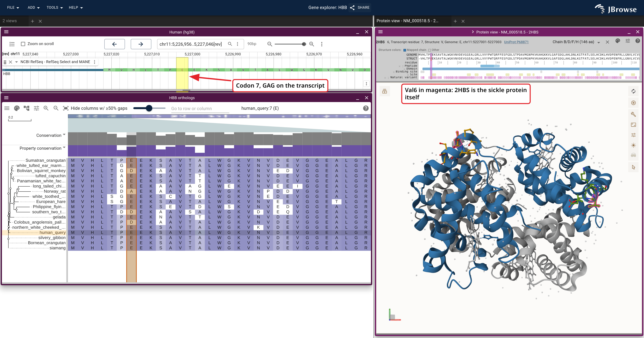Expand the Conservation track dropdown arrow

(x=64, y=135)
